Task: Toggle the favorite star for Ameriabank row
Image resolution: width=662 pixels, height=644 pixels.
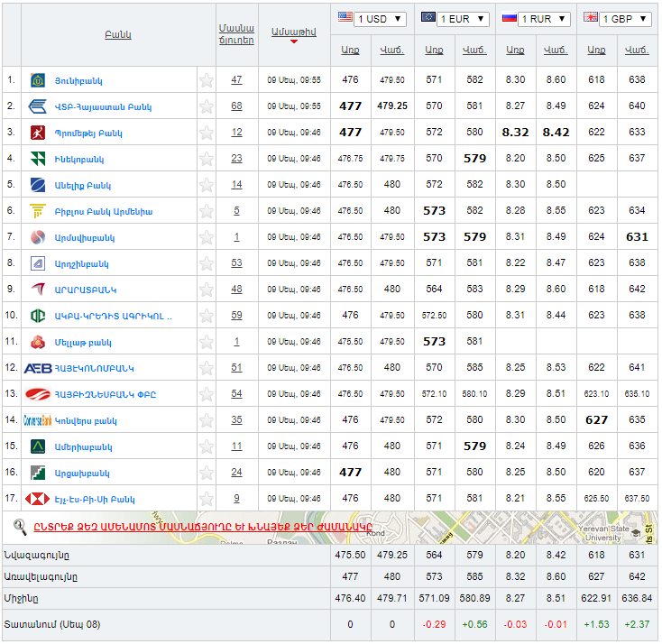Action: 207,446
